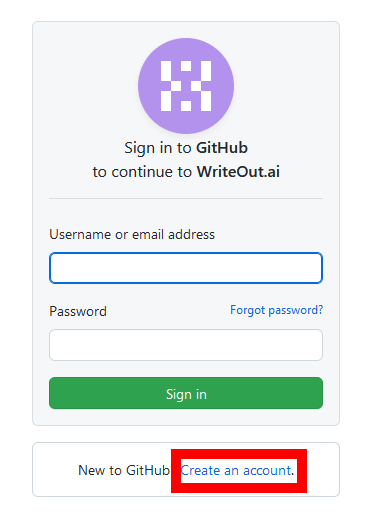Open the Forgot password? link

[276, 310]
